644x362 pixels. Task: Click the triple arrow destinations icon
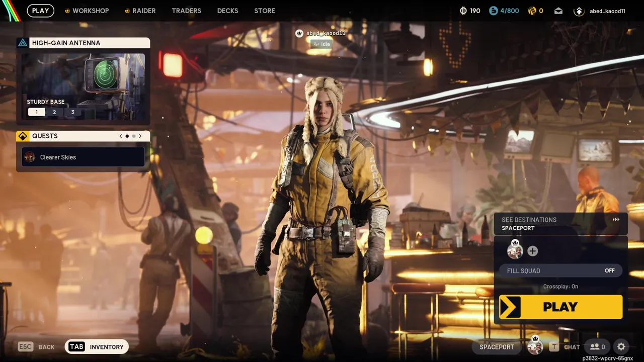pyautogui.click(x=616, y=220)
